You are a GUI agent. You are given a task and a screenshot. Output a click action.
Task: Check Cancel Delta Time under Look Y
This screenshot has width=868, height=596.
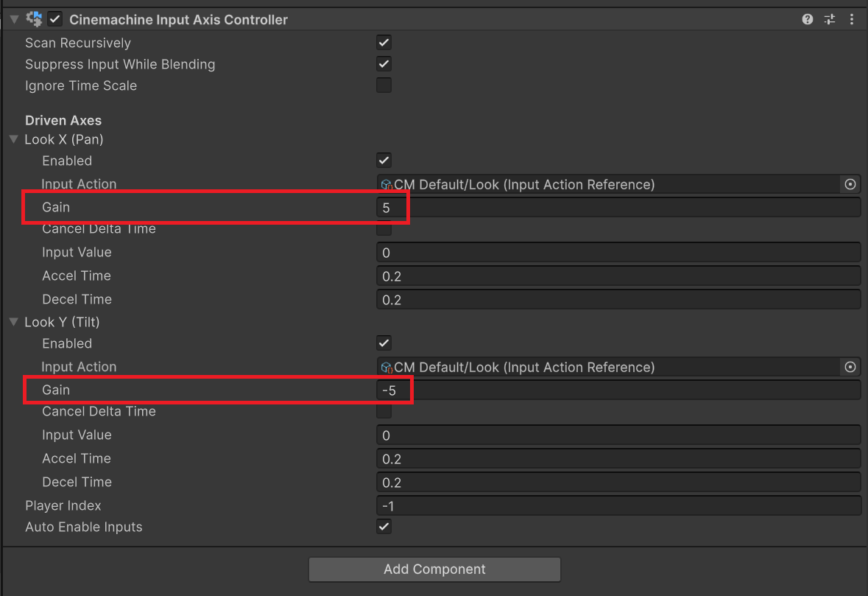click(384, 411)
